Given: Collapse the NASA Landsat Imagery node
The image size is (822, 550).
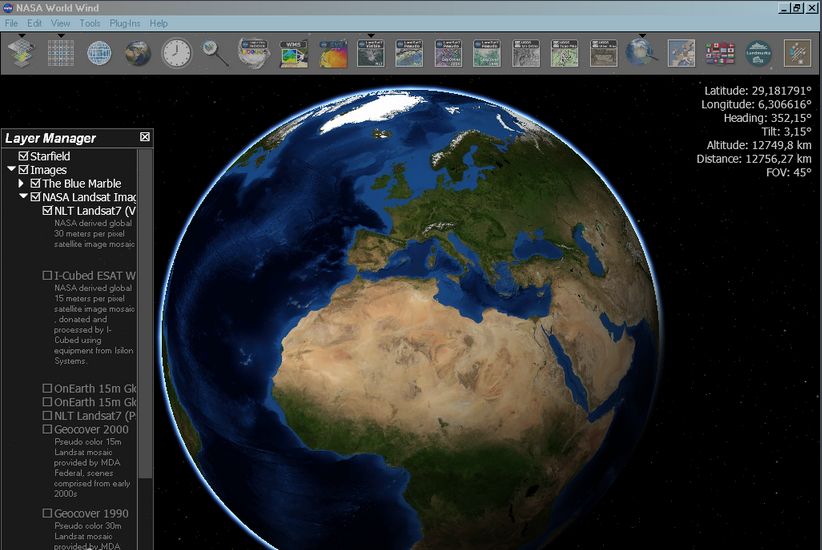Looking at the screenshot, I should point(23,196).
